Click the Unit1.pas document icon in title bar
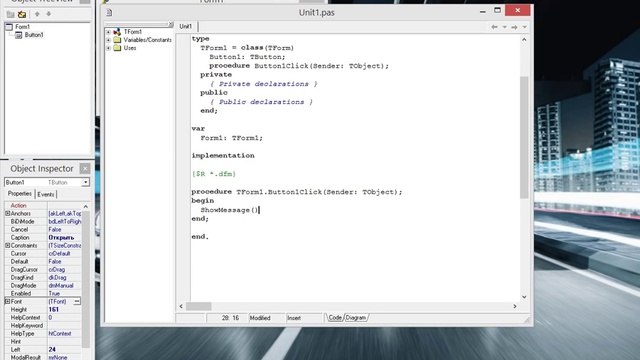 (109, 13)
